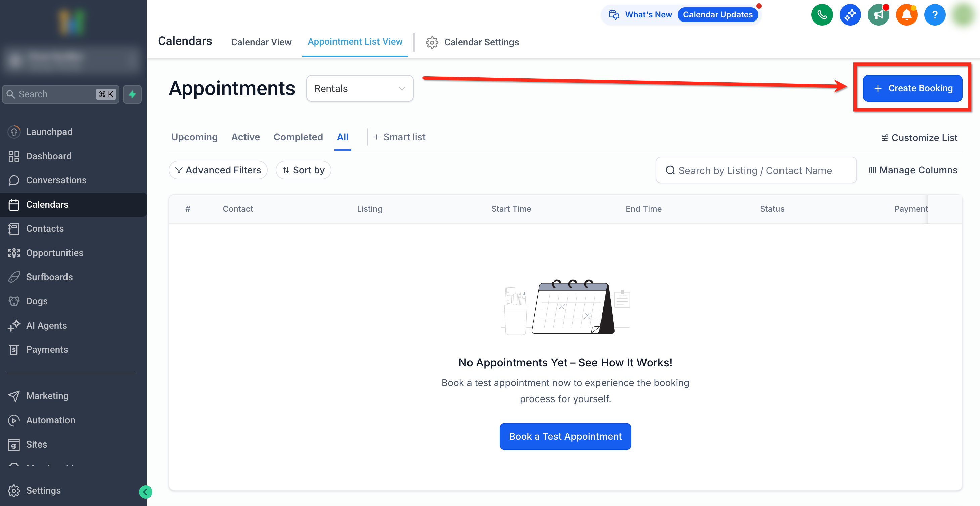Open Surfboards in the sidebar

click(x=49, y=277)
